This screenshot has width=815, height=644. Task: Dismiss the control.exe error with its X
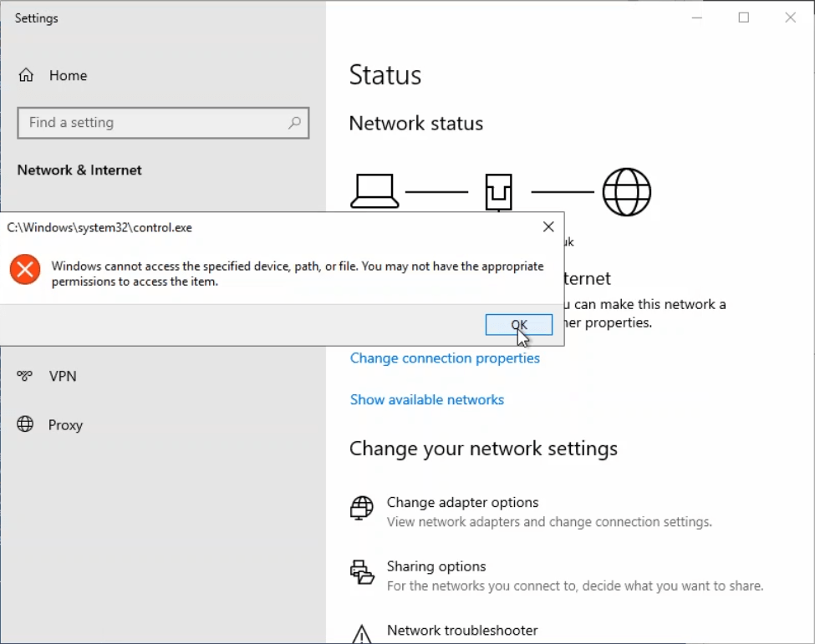click(548, 226)
